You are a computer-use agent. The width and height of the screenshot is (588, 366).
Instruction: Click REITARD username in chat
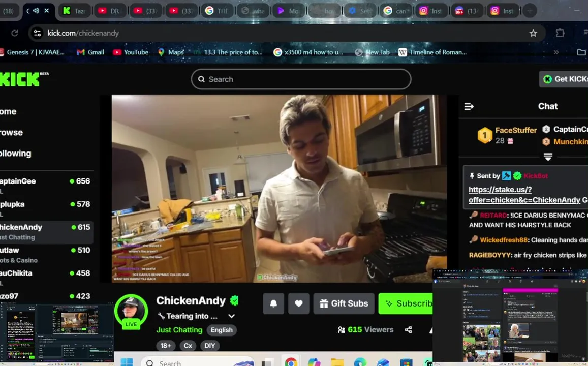493,215
